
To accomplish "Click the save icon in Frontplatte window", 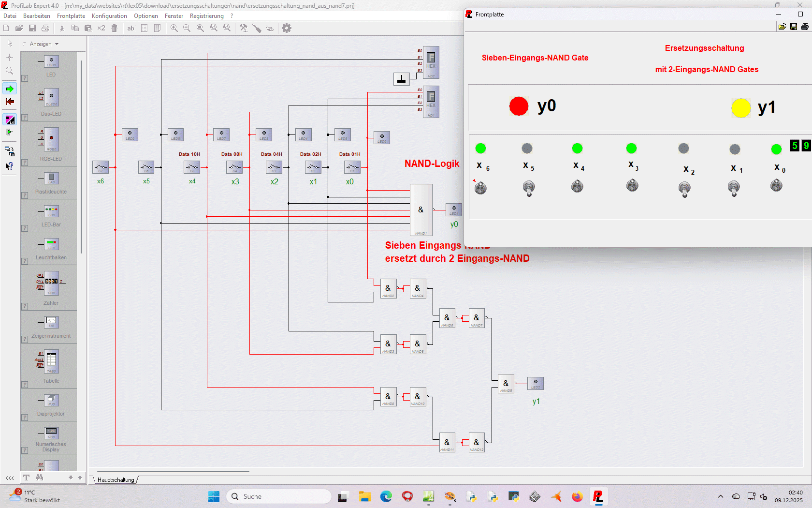I will point(793,27).
